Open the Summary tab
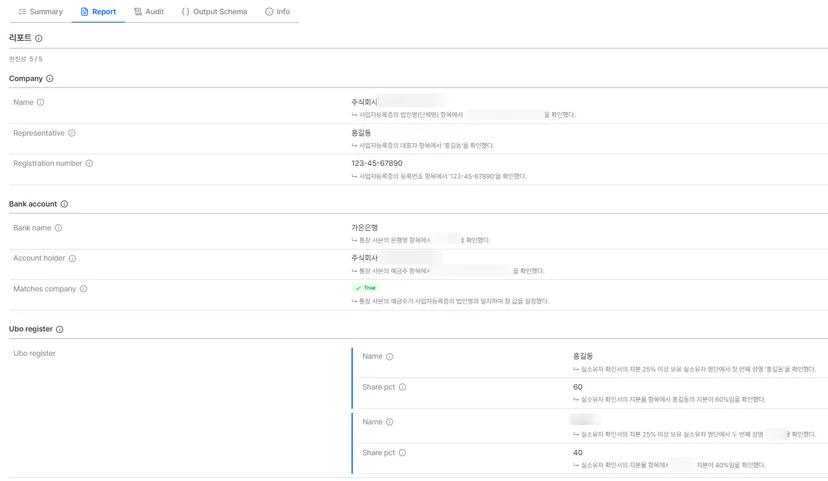 pyautogui.click(x=41, y=12)
